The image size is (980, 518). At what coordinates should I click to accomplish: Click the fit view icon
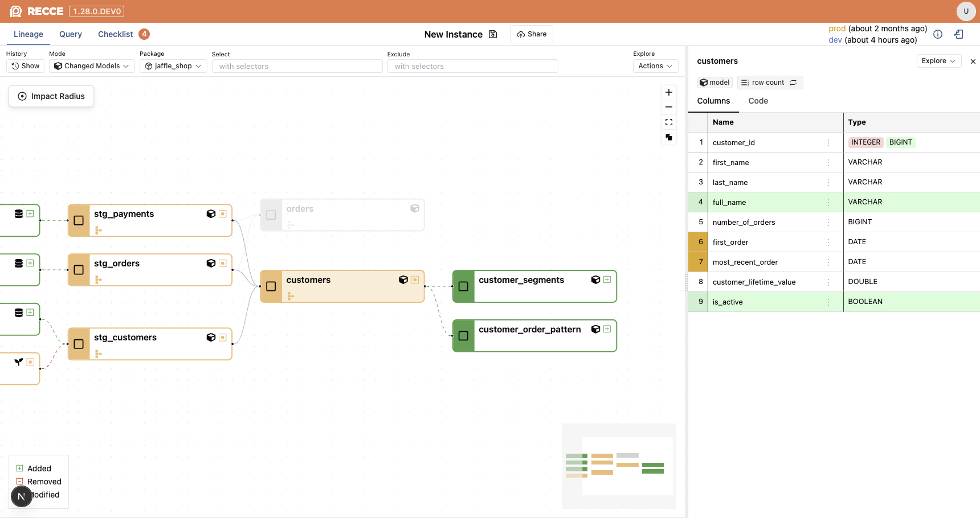(669, 122)
